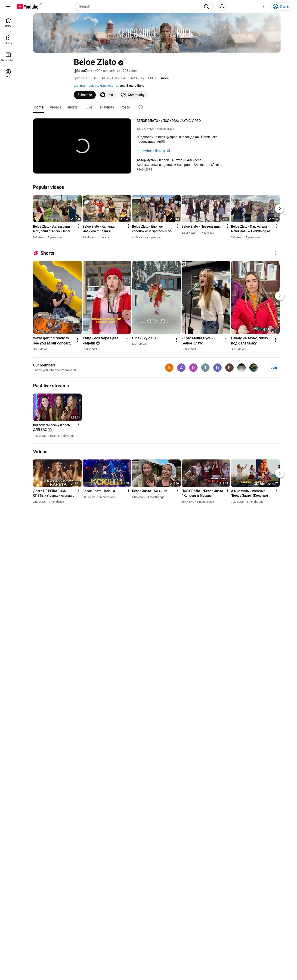Start voice search with microphone icon

point(222,6)
